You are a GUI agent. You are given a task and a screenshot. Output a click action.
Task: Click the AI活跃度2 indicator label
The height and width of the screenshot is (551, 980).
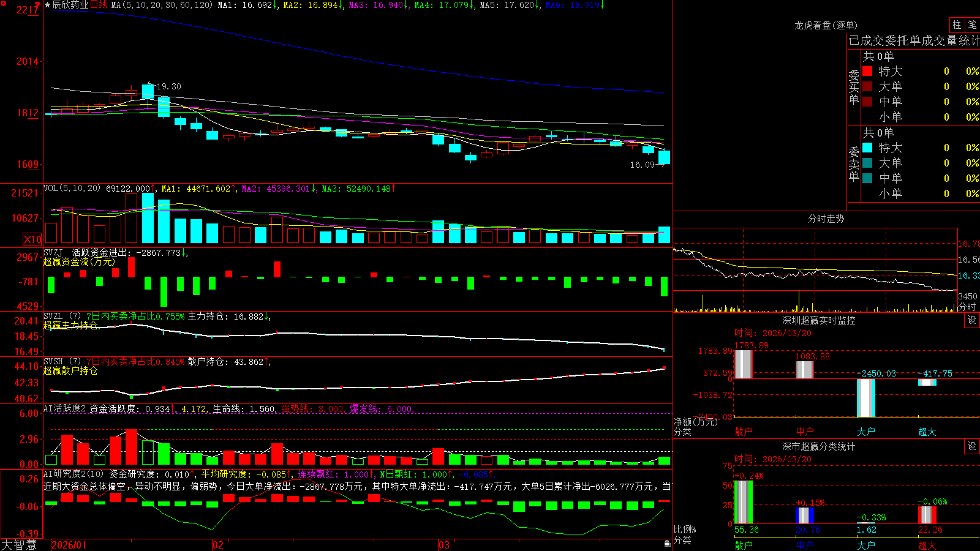click(x=65, y=408)
